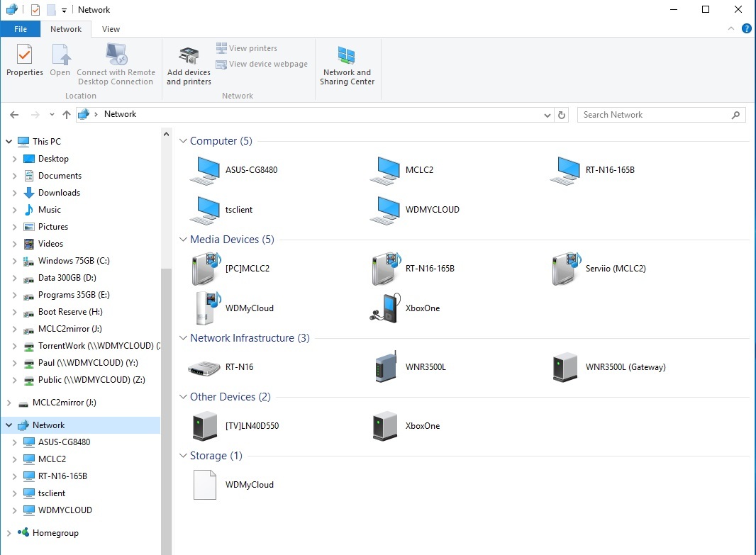756x555 pixels.
Task: Collapse Network tree node in sidebar
Action: 9,425
